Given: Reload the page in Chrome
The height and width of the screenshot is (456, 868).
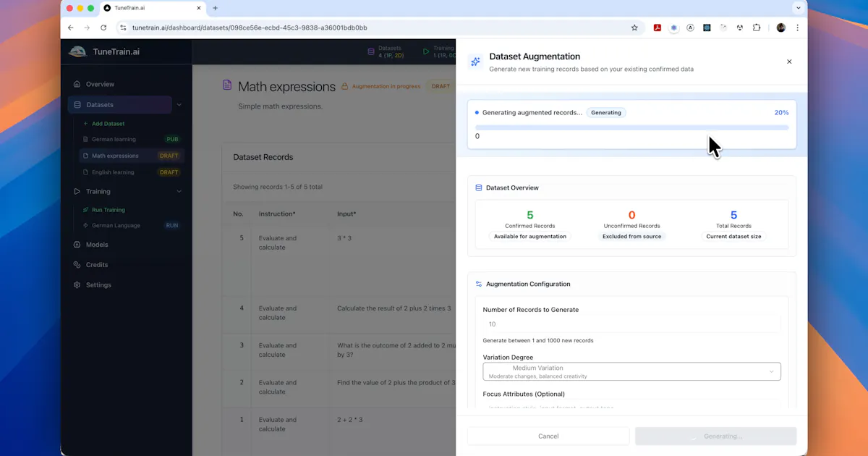Looking at the screenshot, I should point(103,28).
